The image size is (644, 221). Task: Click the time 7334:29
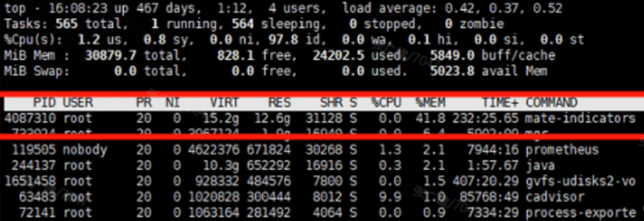coord(493,213)
